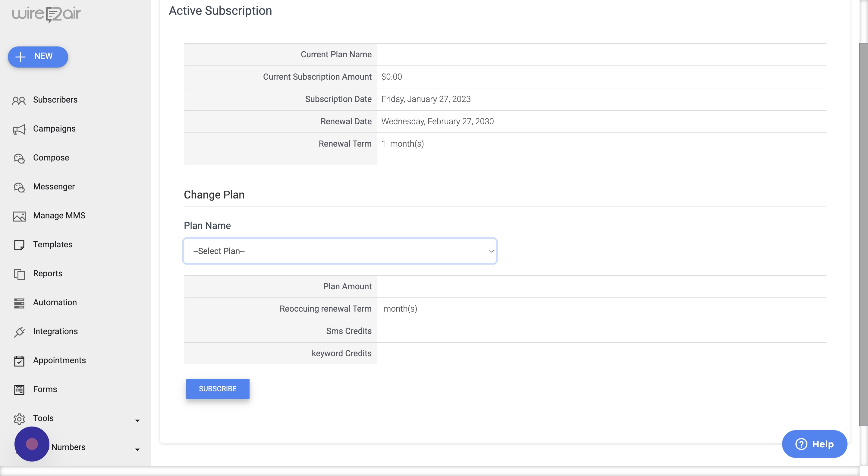Click the Forms list icon
Screen dimensions: 868x476
pos(19,390)
